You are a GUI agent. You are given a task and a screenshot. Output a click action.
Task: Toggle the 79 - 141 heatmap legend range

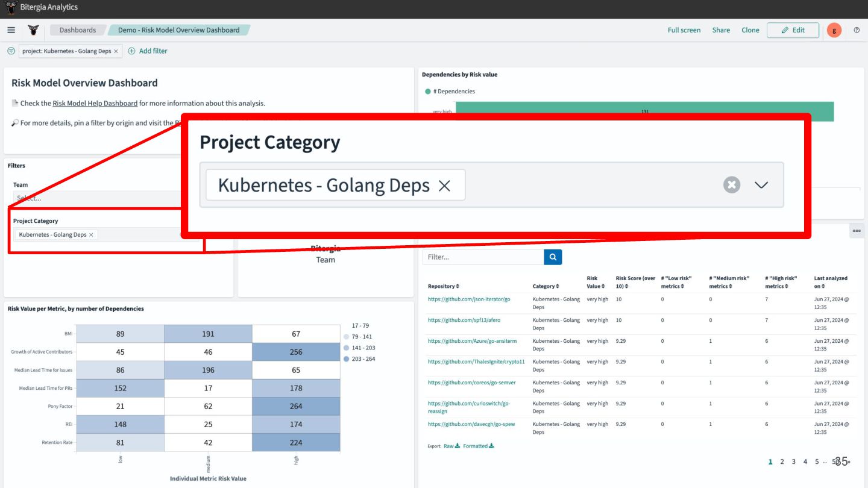359,337
